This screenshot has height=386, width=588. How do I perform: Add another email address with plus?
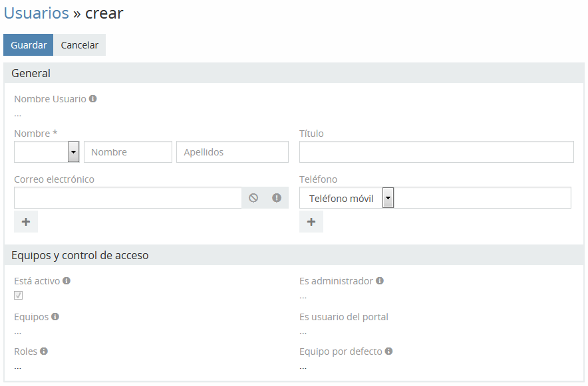coord(26,222)
